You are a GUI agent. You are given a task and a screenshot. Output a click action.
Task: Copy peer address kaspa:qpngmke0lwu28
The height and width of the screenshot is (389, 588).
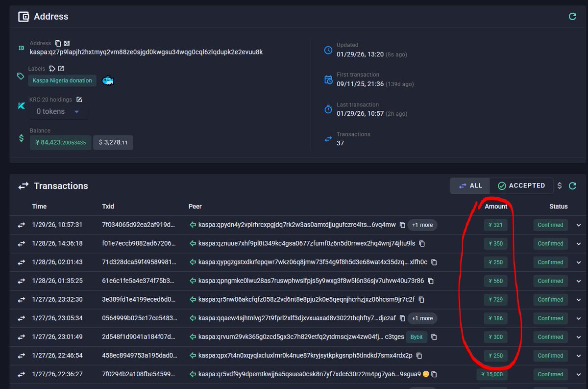(431, 281)
